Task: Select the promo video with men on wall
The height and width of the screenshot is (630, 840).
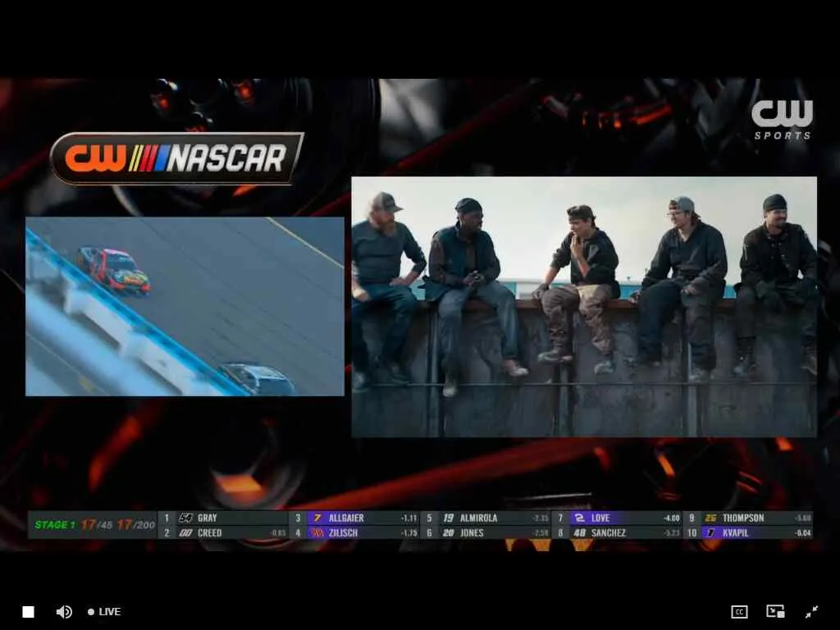Action: tap(584, 307)
